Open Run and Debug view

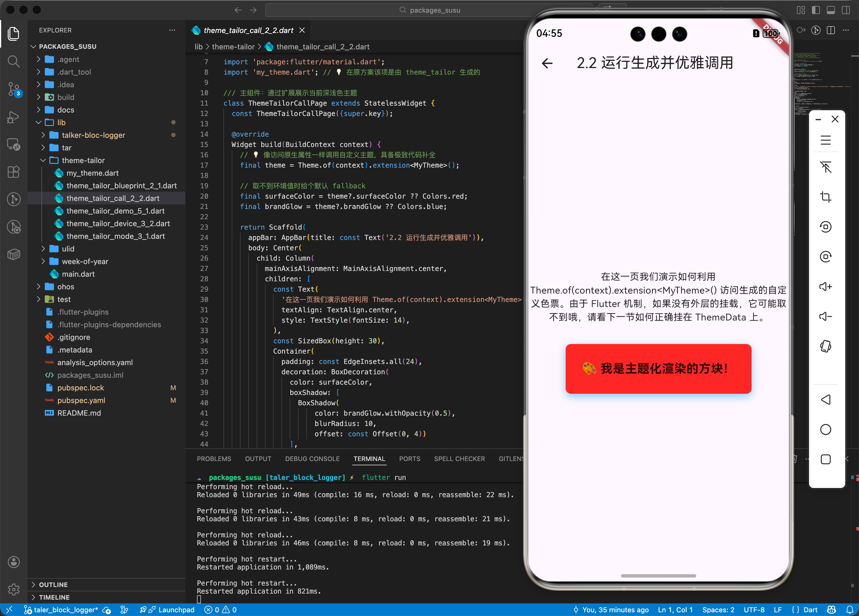13,117
